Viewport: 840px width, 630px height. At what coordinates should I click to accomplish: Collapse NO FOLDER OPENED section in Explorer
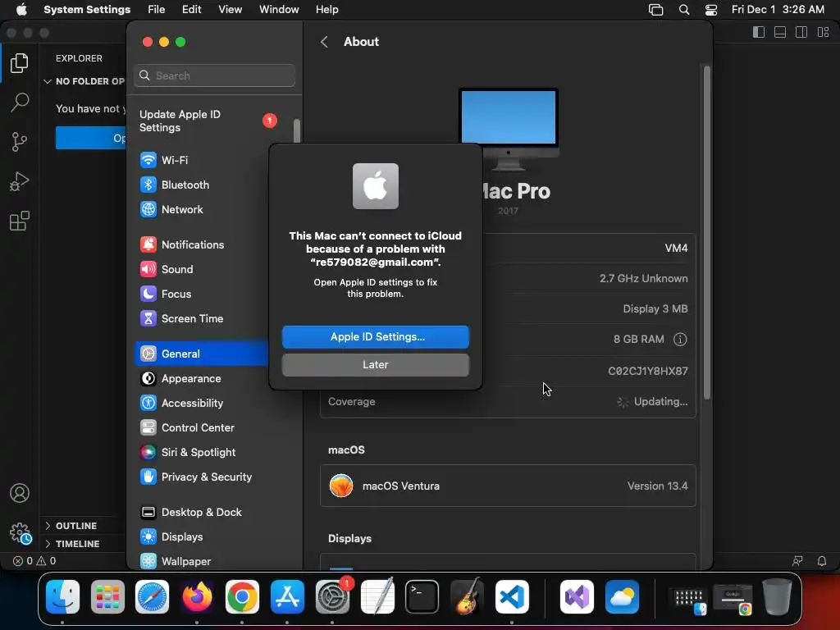coord(84,81)
